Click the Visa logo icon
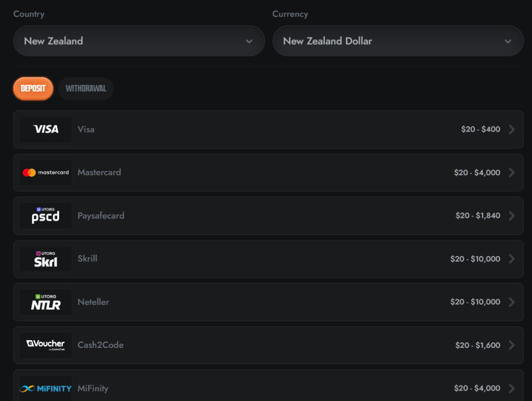 coord(46,130)
